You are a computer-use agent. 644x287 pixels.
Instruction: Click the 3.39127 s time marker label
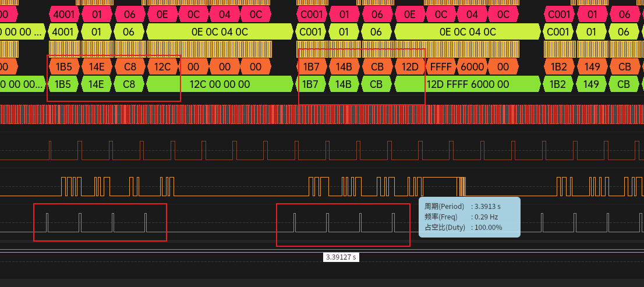tap(341, 257)
